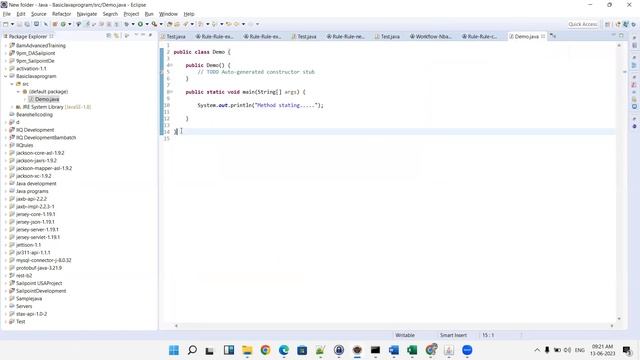The height and width of the screenshot is (360, 640).
Task: Click the yellow Back navigation arrow
Action: point(236,24)
